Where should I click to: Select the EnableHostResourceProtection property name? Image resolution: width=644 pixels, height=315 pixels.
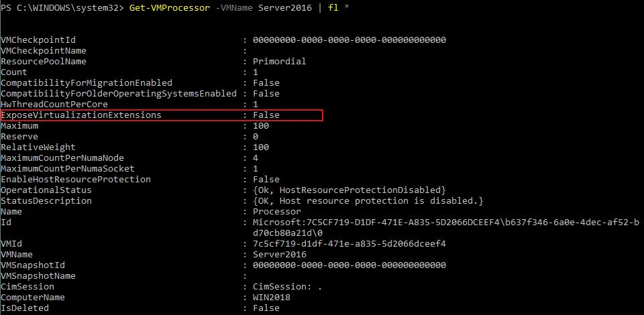click(76, 180)
